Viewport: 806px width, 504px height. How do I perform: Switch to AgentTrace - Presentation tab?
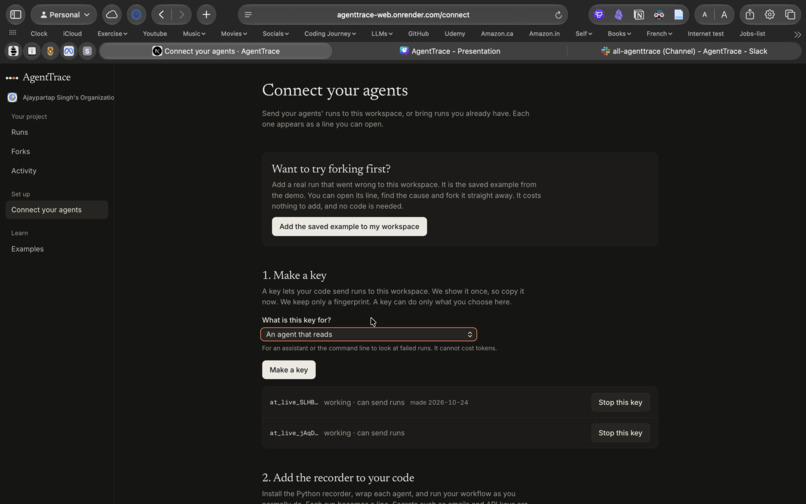pyautogui.click(x=450, y=51)
